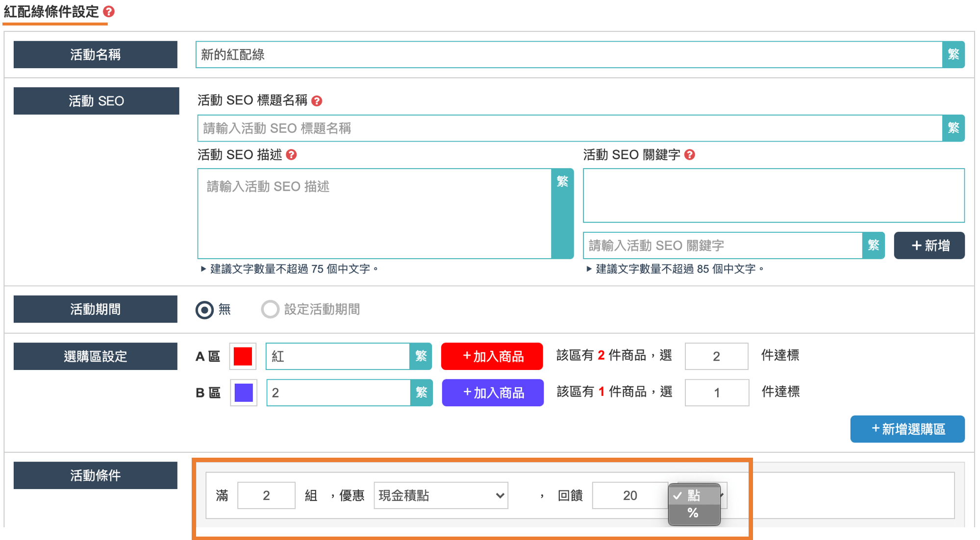
Task: Click 繁 language icon in SEO keyword input
Action: point(873,245)
